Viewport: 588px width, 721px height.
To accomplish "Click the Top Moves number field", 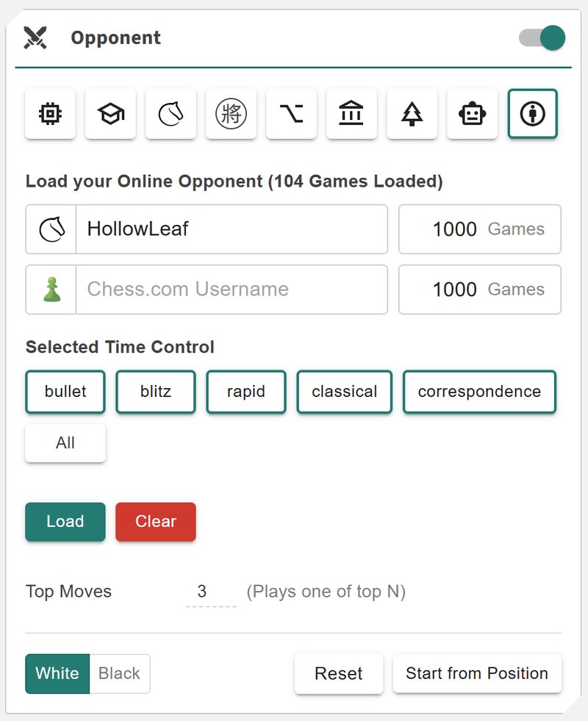I will tap(203, 592).
